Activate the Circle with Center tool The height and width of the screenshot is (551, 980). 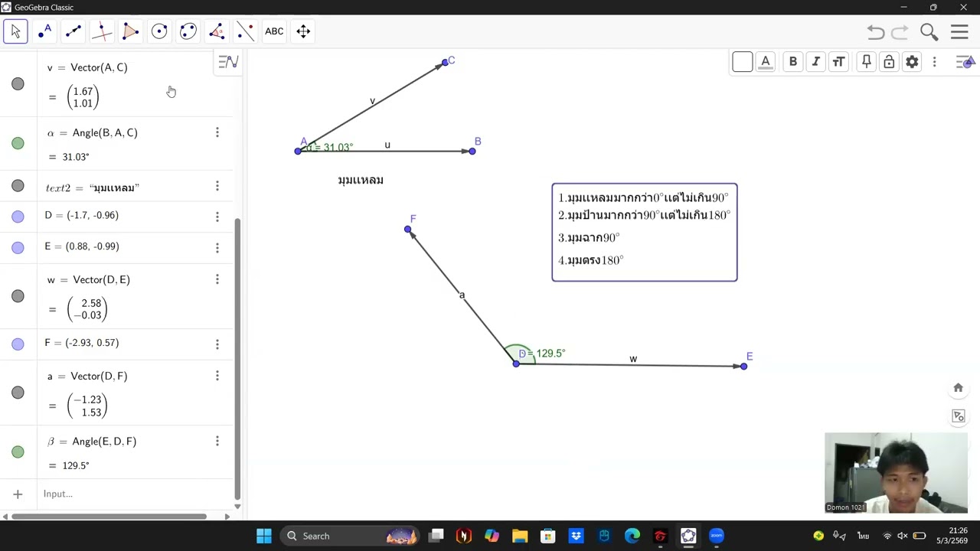tap(159, 31)
